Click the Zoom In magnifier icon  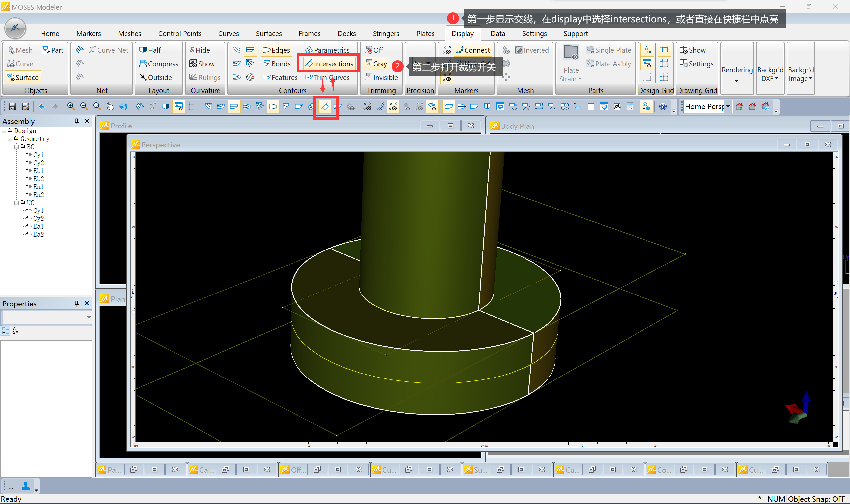[71, 106]
